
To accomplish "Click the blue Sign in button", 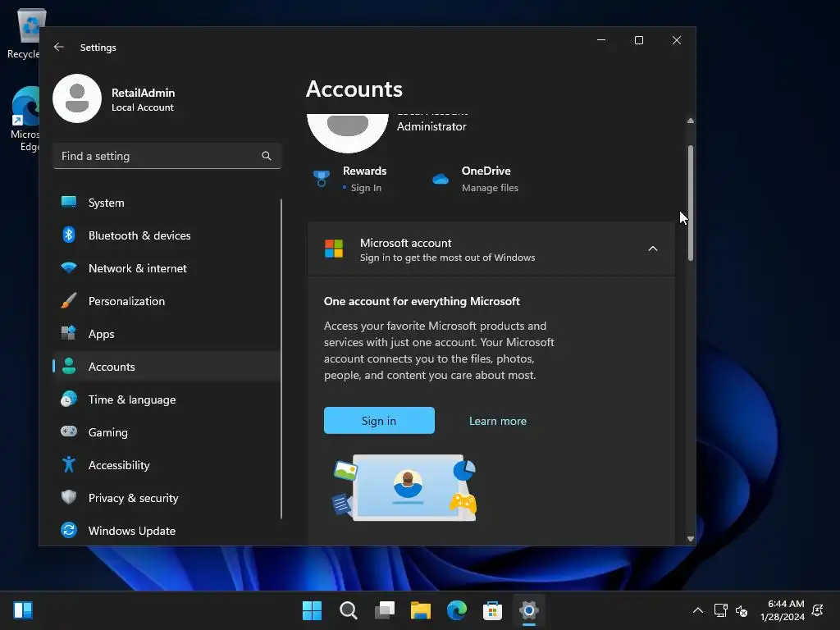I will pos(379,421).
